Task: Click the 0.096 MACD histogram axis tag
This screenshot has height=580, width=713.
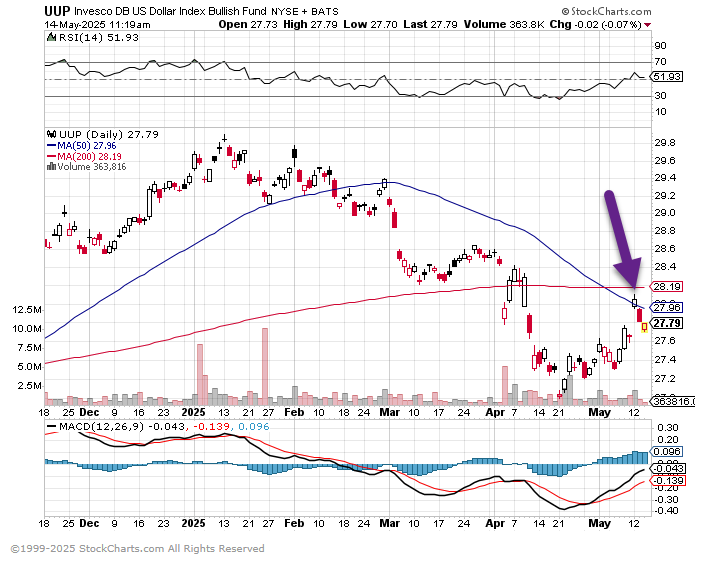Action: pos(667,452)
